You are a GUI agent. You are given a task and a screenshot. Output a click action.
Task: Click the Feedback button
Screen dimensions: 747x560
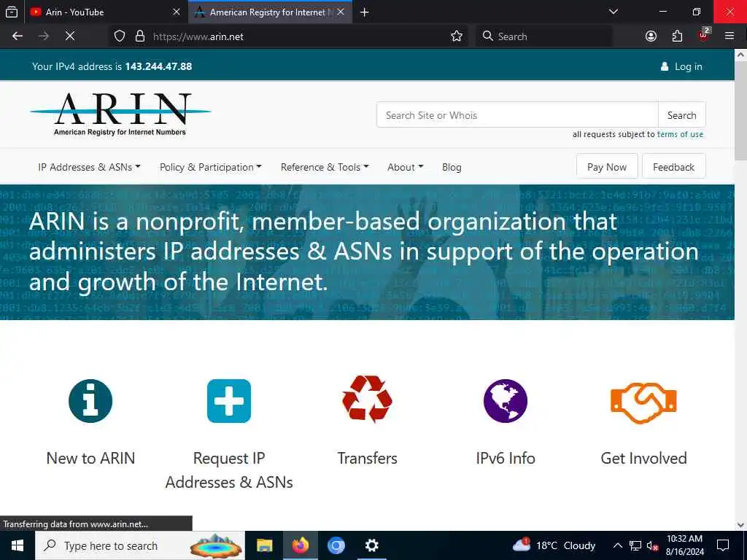(x=673, y=167)
